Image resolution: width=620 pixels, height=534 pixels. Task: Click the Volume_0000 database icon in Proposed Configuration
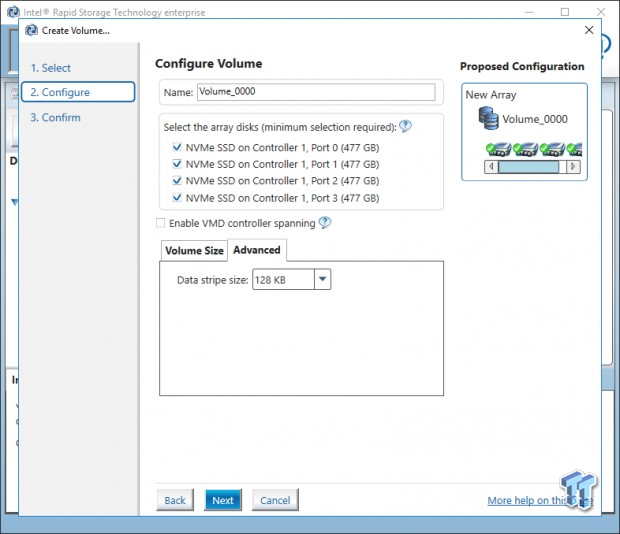pos(489,118)
